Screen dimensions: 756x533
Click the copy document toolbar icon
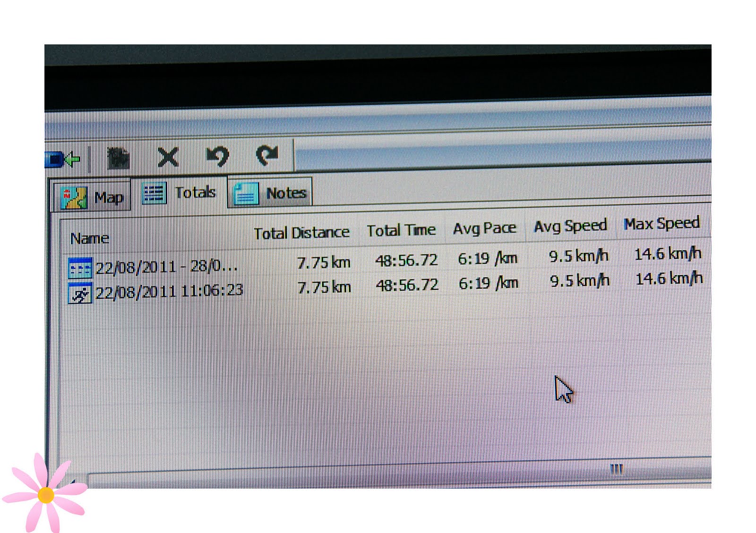118,158
